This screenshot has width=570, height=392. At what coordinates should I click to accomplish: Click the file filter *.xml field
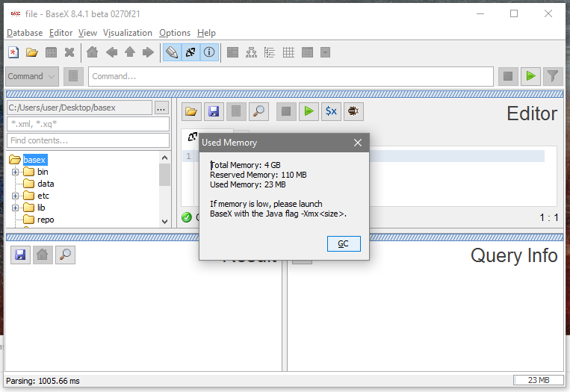pos(88,124)
